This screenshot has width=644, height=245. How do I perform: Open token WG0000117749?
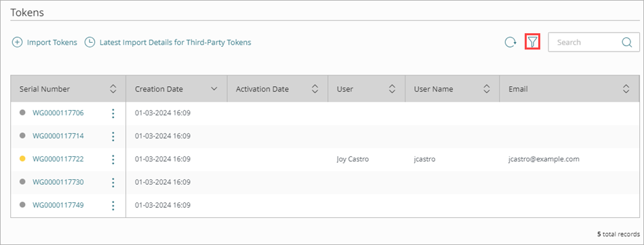[x=58, y=205]
